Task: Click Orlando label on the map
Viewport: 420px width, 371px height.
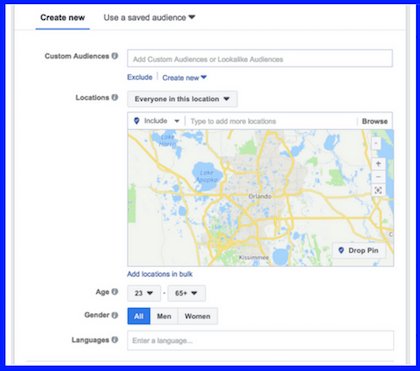Action: (x=260, y=196)
